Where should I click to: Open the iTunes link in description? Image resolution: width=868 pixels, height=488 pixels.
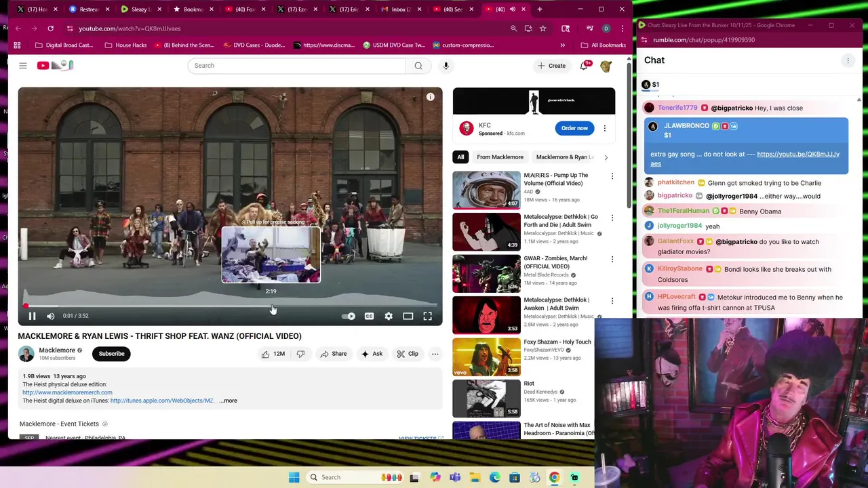tap(161, 401)
